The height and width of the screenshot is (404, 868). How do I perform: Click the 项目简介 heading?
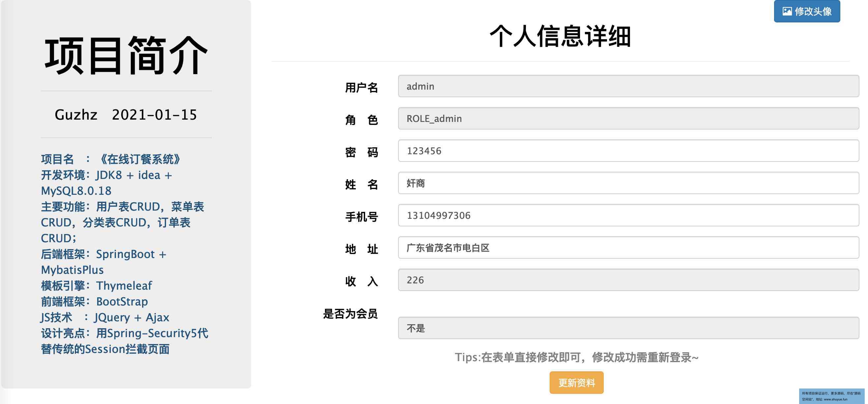(126, 56)
